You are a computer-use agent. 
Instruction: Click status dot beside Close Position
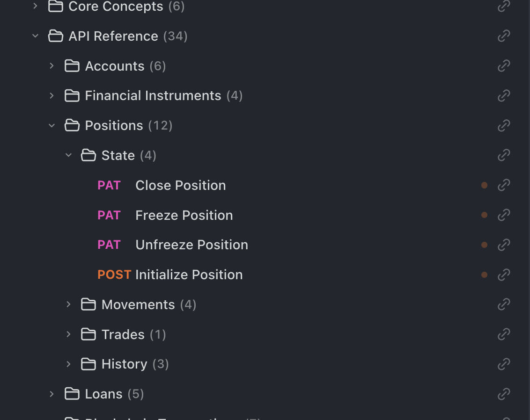click(x=485, y=185)
